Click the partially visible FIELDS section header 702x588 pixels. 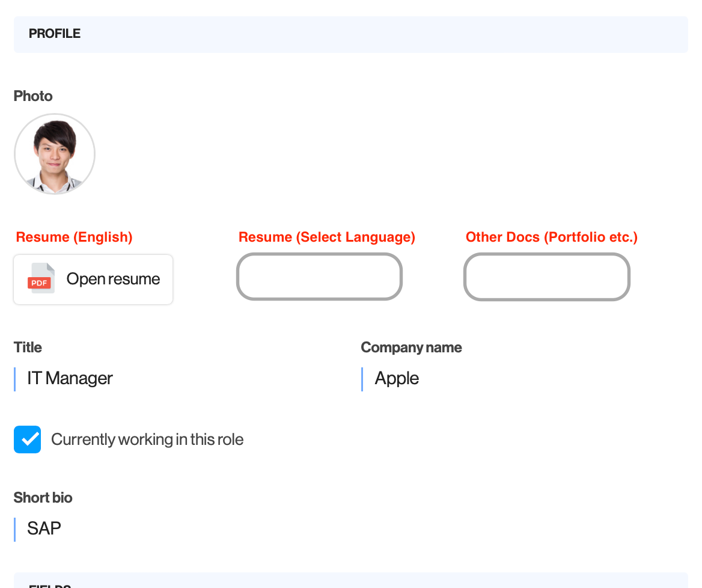(50, 585)
